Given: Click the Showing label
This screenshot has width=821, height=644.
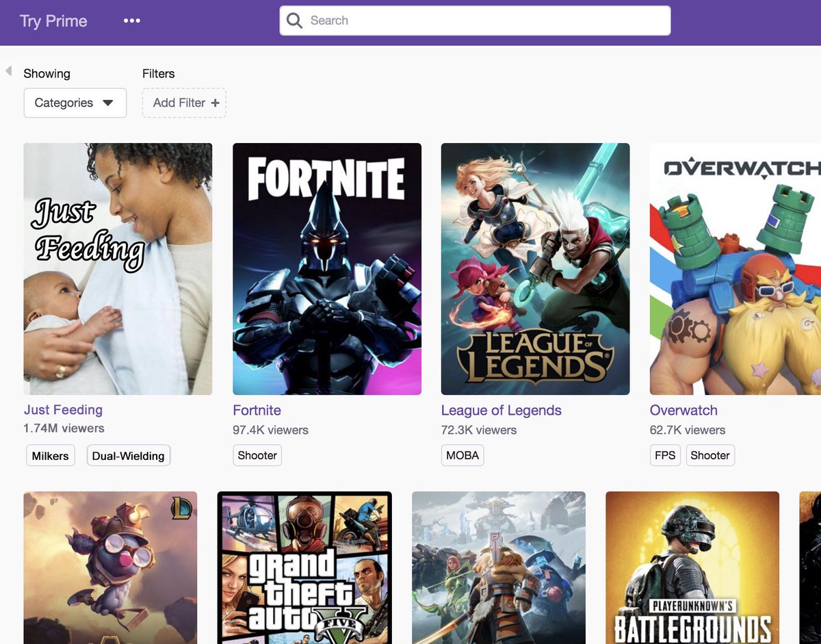Looking at the screenshot, I should coord(47,73).
